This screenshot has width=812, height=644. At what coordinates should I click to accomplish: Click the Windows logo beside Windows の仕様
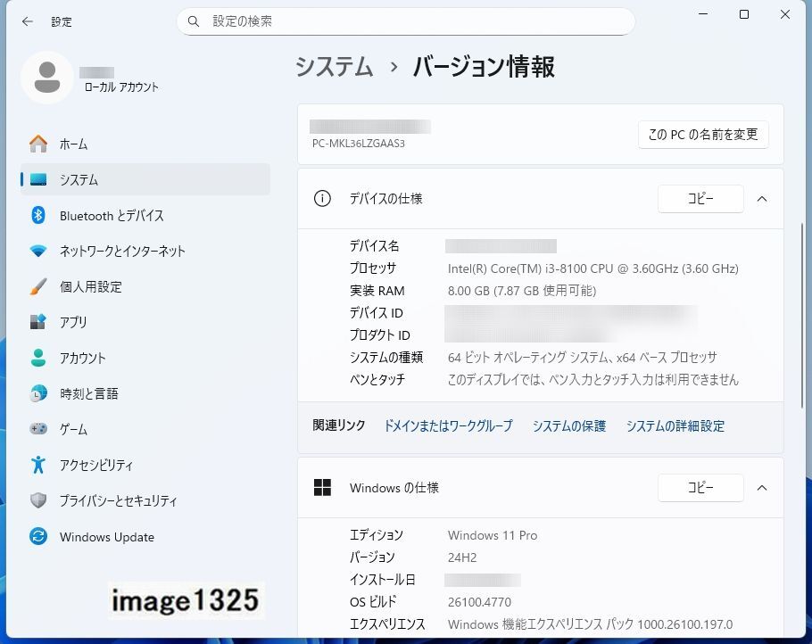click(322, 487)
